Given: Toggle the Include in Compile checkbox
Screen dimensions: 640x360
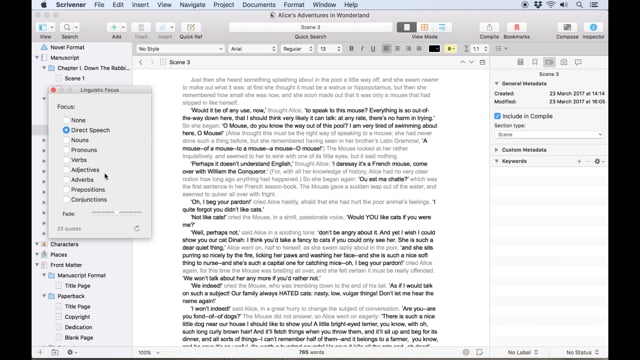Looking at the screenshot, I should 497,116.
